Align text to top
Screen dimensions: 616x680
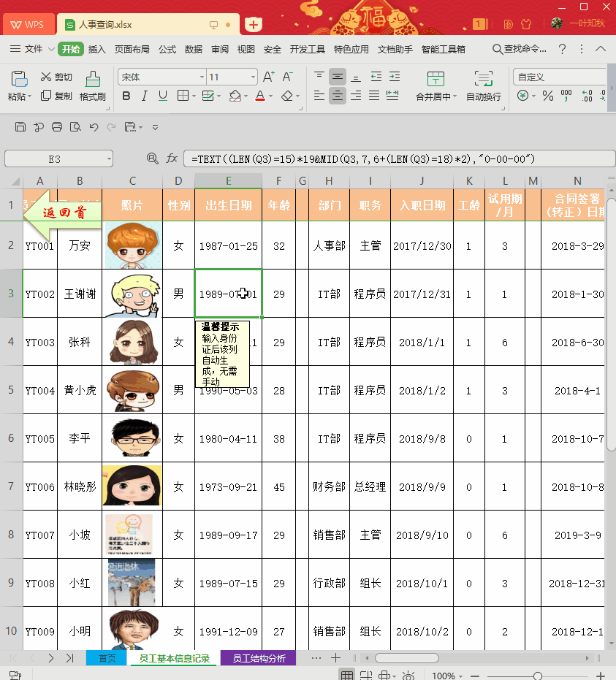(319, 77)
